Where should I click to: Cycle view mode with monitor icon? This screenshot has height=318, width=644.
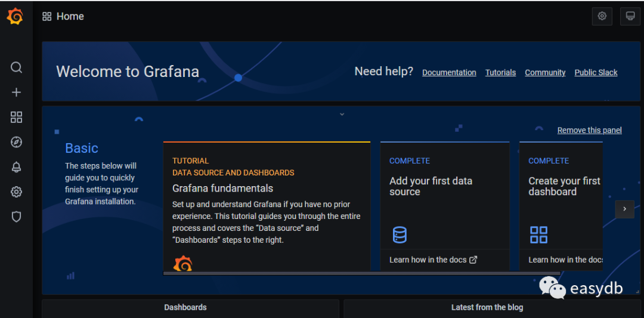[630, 16]
